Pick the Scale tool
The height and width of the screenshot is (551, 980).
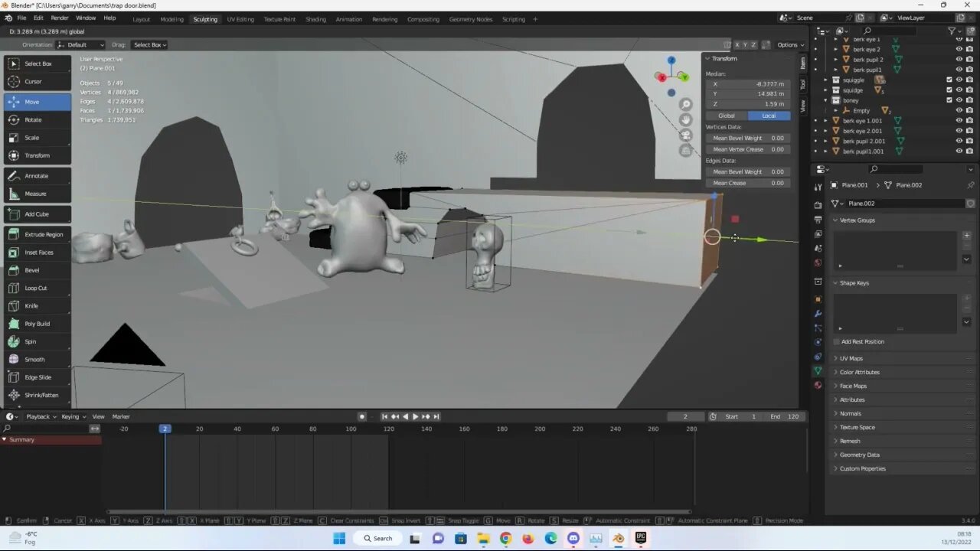coord(37,138)
